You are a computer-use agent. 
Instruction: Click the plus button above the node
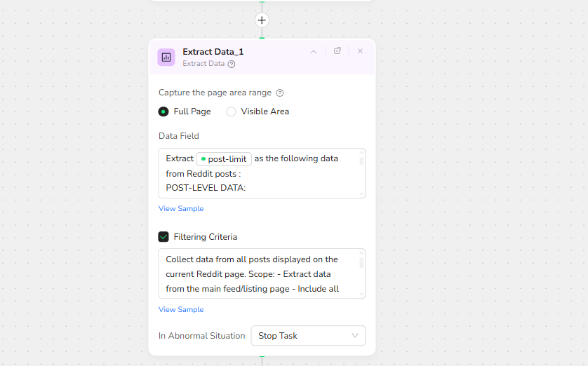coord(262,20)
